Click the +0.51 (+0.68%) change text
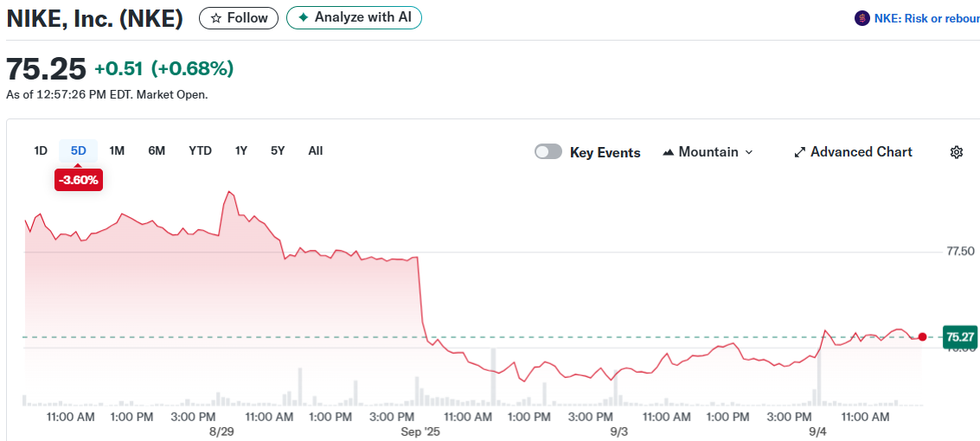Viewport: 980px width, 441px height. point(163,68)
